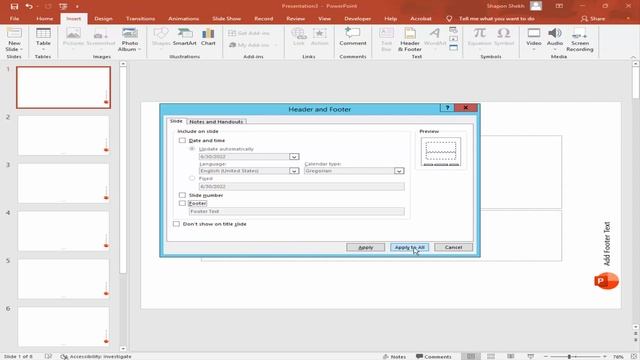Add a new Comment
The image size is (640, 360).
[x=353, y=37]
